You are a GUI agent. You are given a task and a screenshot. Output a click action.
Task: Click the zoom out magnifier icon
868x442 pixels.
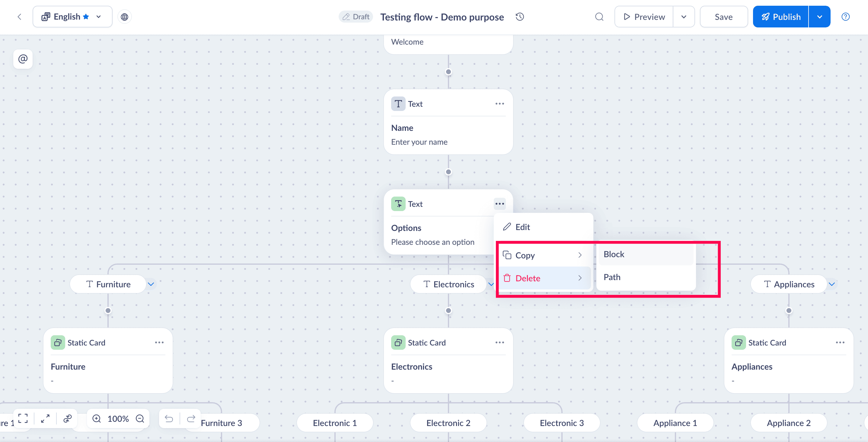coord(140,418)
